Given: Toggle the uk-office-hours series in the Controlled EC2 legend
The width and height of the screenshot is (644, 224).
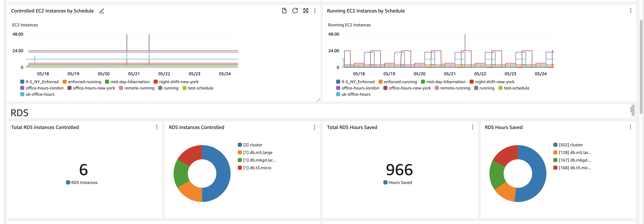Looking at the screenshot, I should coord(40,94).
